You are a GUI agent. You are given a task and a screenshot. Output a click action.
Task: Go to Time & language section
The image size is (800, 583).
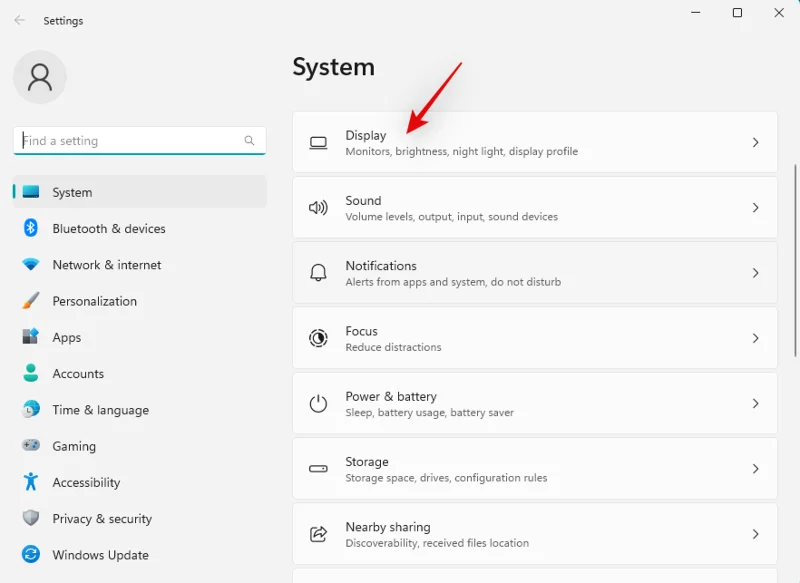coord(100,410)
